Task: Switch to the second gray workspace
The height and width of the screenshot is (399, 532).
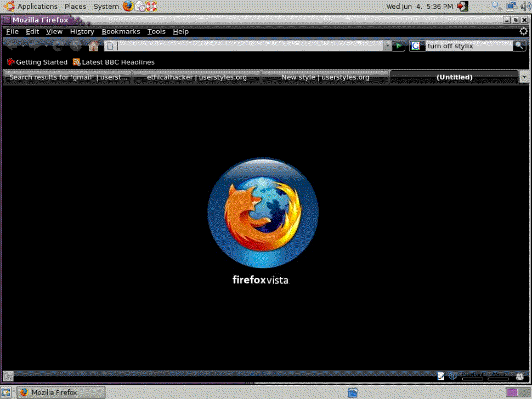Action: click(524, 392)
